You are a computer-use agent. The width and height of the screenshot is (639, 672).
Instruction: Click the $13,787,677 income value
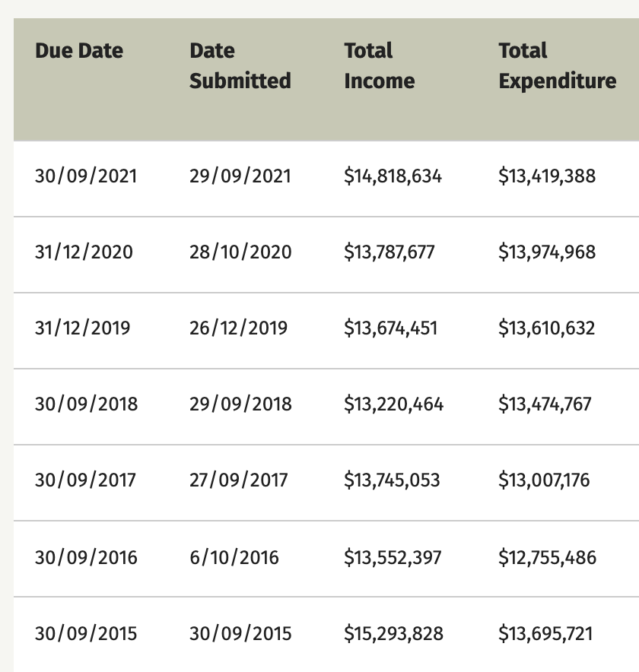point(389,252)
